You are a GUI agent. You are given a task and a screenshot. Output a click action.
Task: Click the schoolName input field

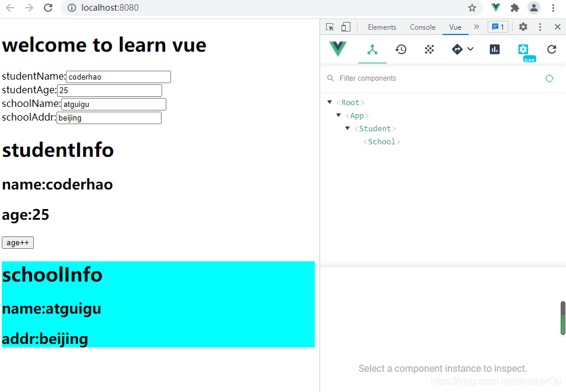click(113, 105)
